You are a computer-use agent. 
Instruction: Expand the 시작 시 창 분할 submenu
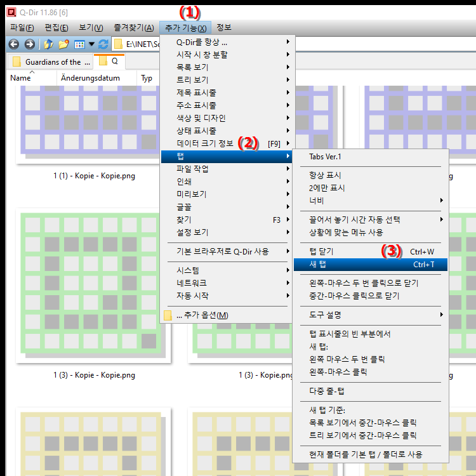226,55
